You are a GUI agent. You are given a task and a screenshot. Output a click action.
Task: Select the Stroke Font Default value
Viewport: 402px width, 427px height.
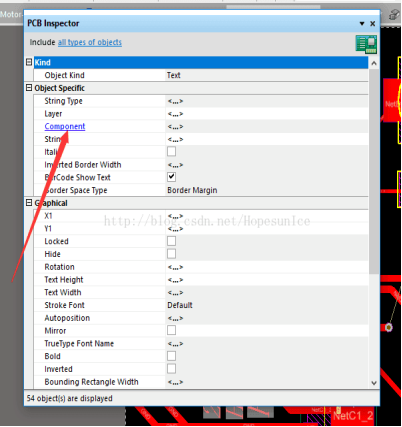click(x=180, y=305)
